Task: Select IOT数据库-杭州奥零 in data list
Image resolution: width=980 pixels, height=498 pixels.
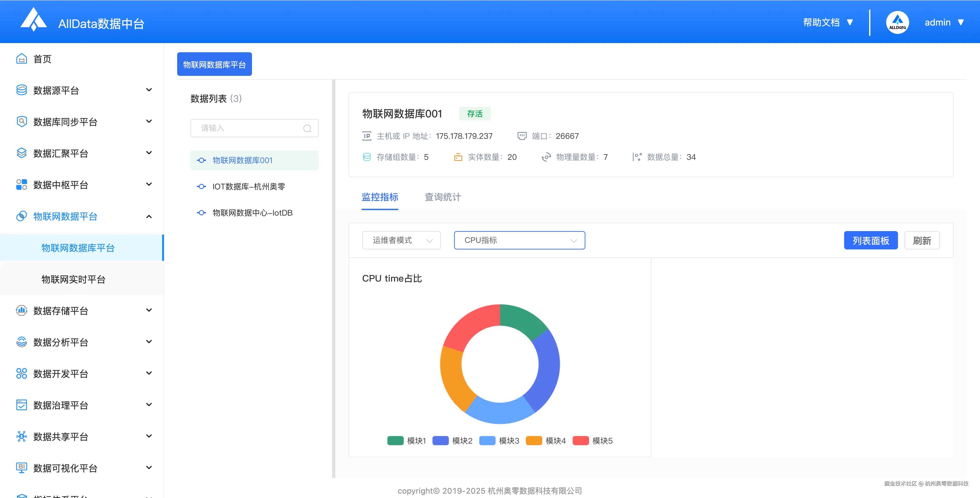Action: pyautogui.click(x=248, y=187)
